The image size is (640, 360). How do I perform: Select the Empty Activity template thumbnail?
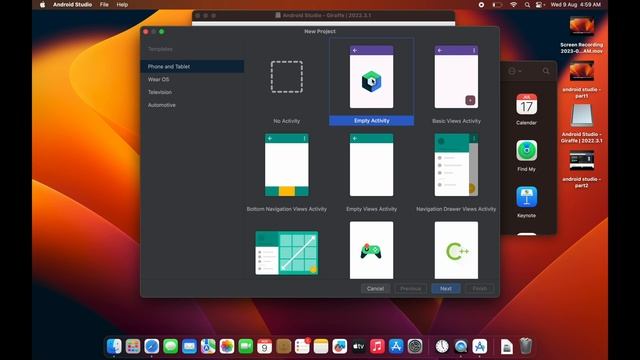pos(371,77)
